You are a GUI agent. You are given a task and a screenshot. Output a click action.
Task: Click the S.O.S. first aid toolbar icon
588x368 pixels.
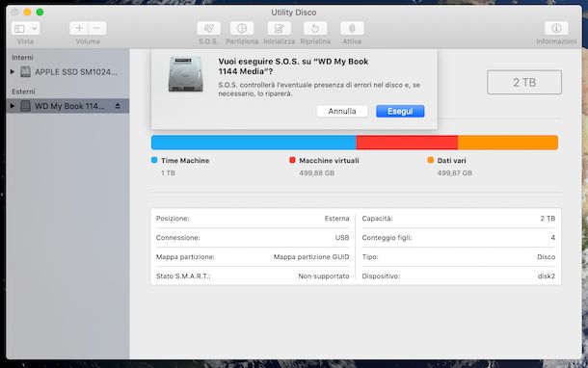(x=208, y=28)
